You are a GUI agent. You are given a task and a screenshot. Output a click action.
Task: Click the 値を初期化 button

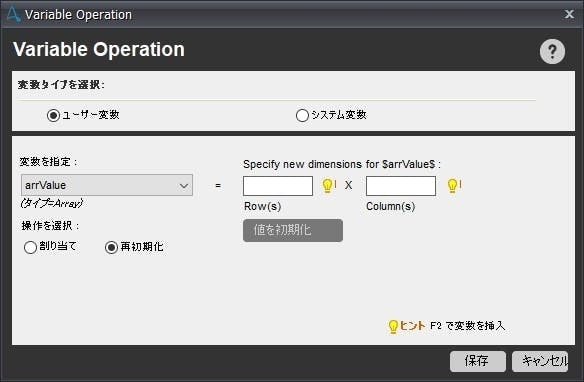tap(293, 230)
